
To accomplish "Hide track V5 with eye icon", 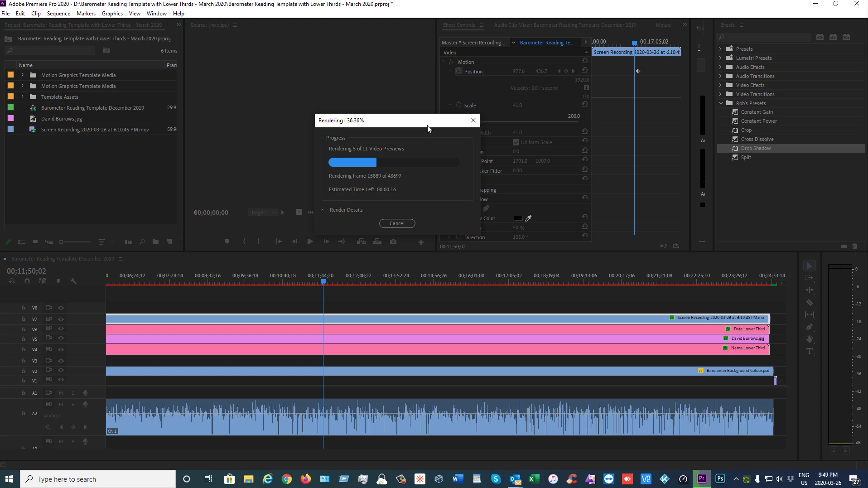I will pyautogui.click(x=61, y=338).
